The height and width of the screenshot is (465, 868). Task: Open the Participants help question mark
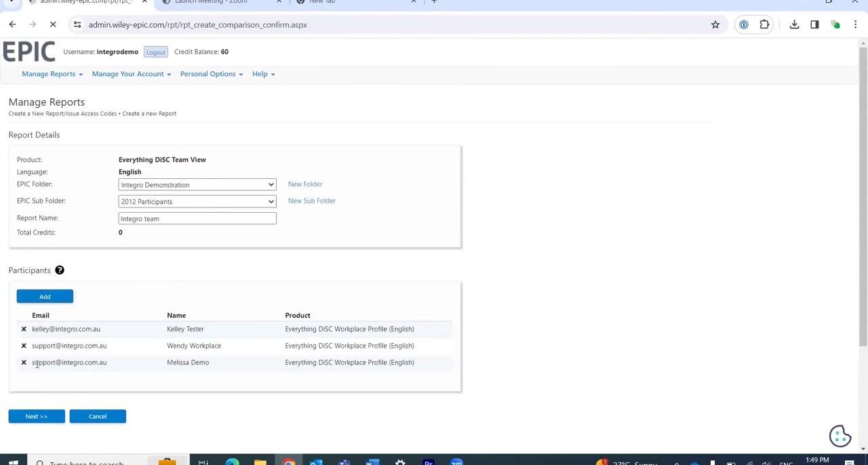pos(60,270)
